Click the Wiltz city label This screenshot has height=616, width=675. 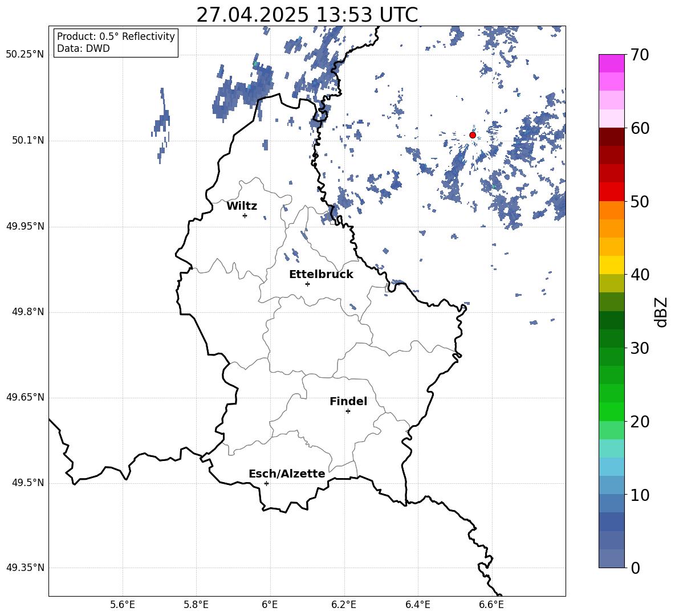(242, 206)
